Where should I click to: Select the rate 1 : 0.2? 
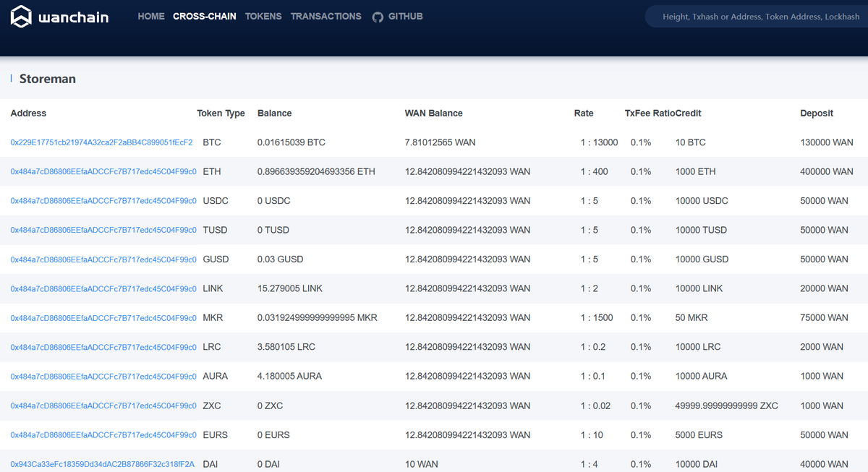593,347
